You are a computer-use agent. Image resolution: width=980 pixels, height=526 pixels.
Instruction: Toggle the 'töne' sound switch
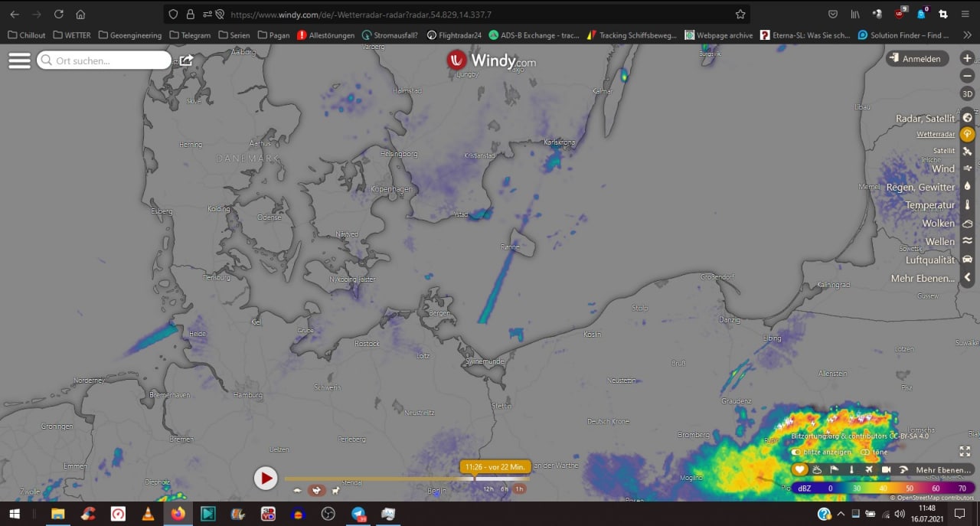coord(864,452)
